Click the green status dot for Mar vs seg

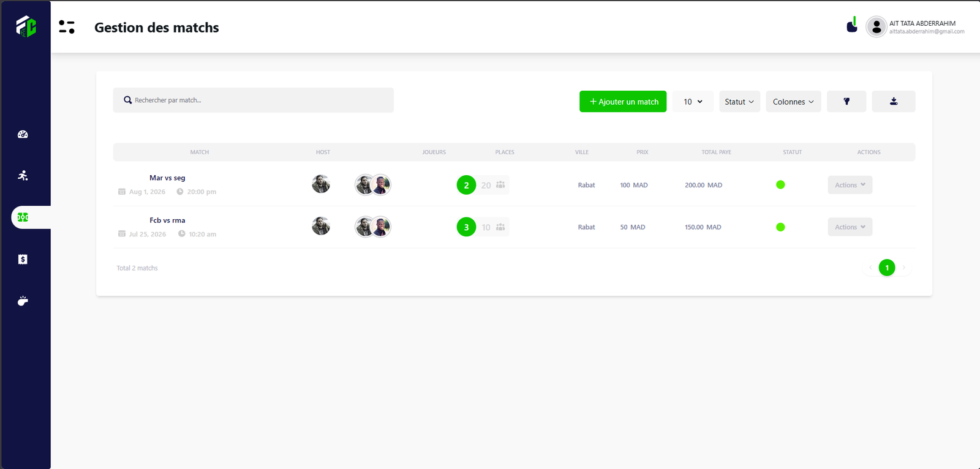tap(780, 185)
